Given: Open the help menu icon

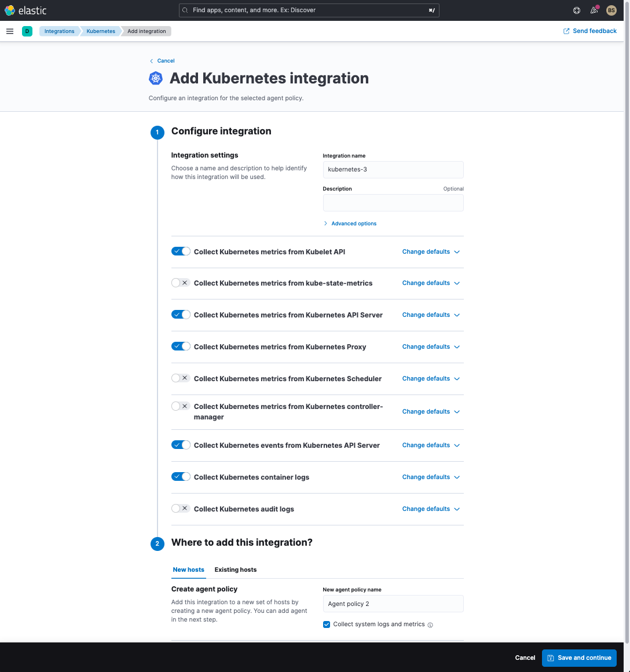Looking at the screenshot, I should coord(577,10).
